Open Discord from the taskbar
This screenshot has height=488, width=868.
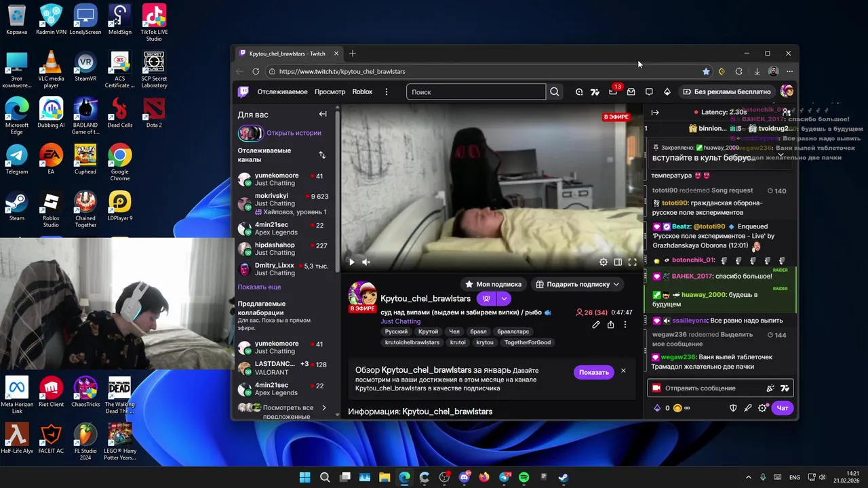465,477
